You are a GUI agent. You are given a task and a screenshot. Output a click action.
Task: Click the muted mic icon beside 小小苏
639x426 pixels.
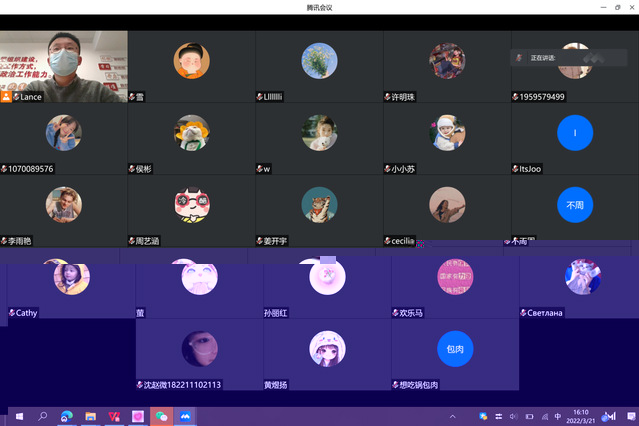[388, 169]
